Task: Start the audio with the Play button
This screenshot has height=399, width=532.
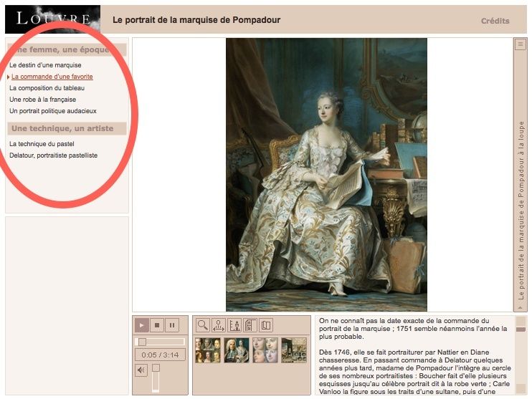Action: click(x=142, y=325)
